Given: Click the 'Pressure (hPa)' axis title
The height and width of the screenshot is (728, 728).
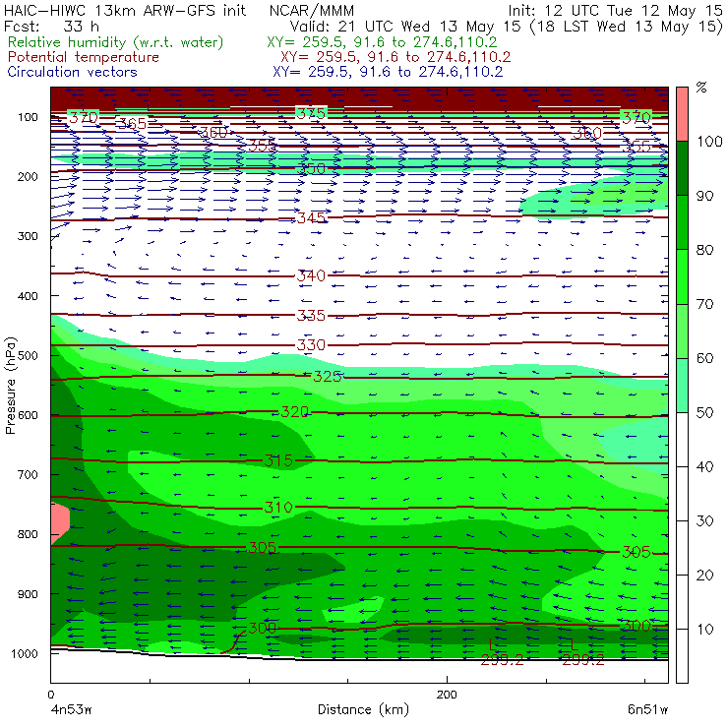Looking at the screenshot, I should click(10, 386).
